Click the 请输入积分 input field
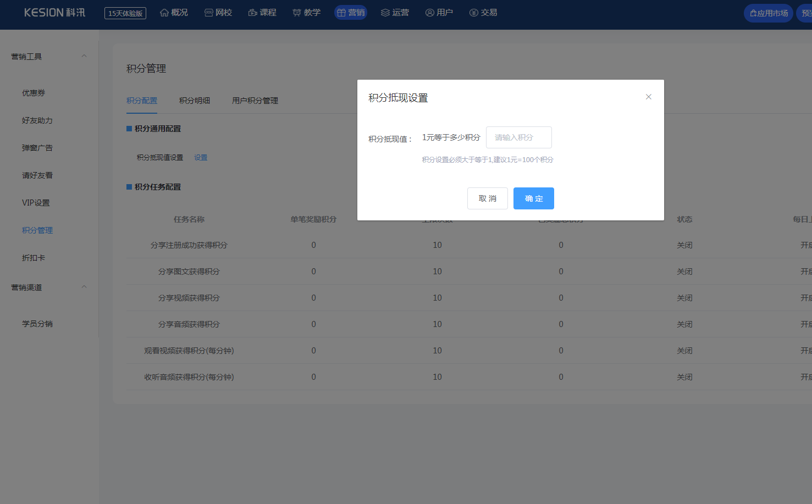812x504 pixels. [x=518, y=137]
